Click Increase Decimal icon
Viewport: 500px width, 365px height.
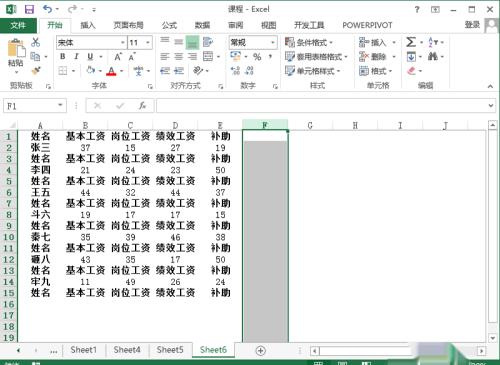(236, 71)
